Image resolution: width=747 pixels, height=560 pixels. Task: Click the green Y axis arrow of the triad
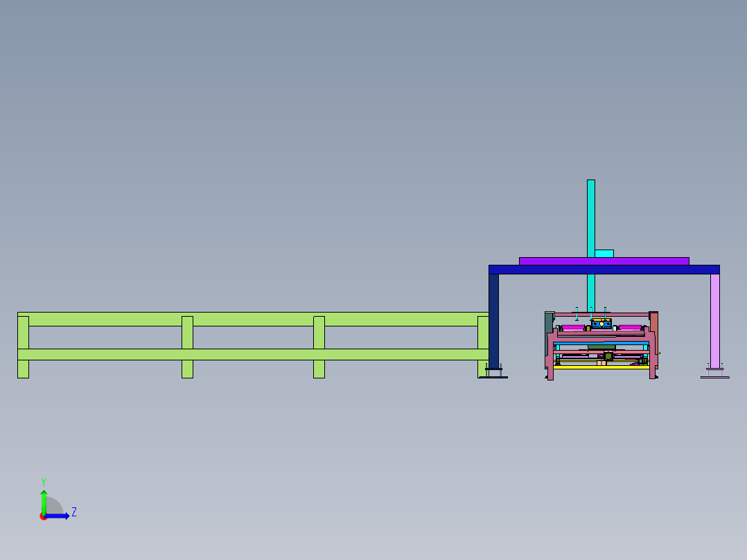44,502
